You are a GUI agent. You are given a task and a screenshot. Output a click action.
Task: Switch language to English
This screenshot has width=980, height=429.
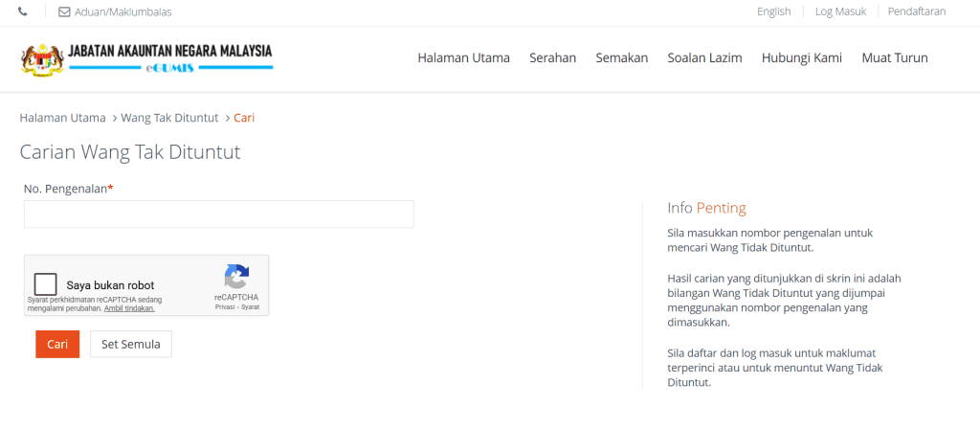tap(773, 11)
